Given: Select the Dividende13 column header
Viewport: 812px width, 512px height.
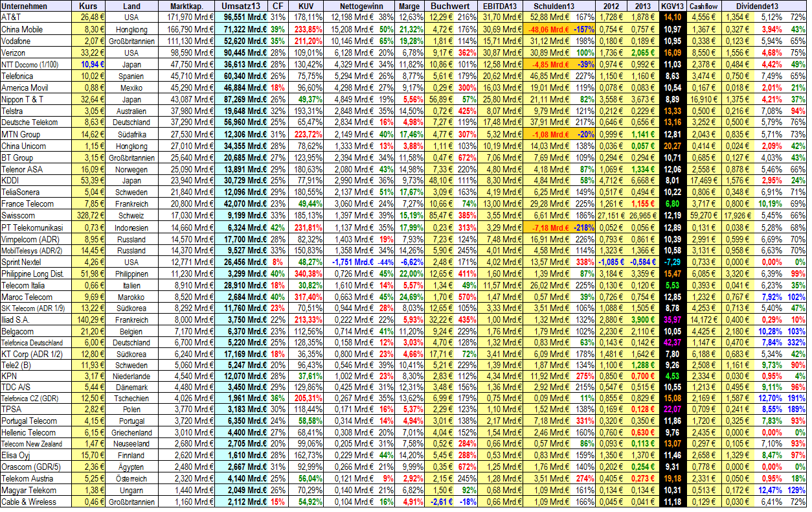Looking at the screenshot, I should click(x=765, y=6).
